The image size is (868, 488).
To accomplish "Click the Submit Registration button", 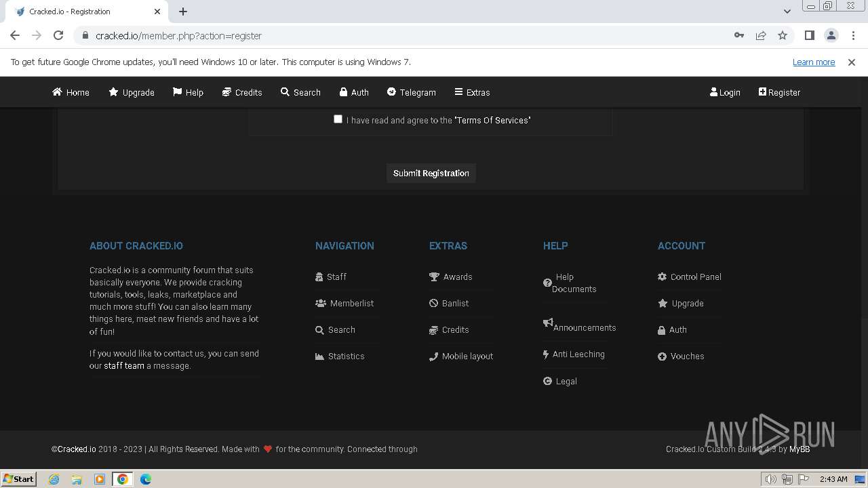I will coord(431,173).
